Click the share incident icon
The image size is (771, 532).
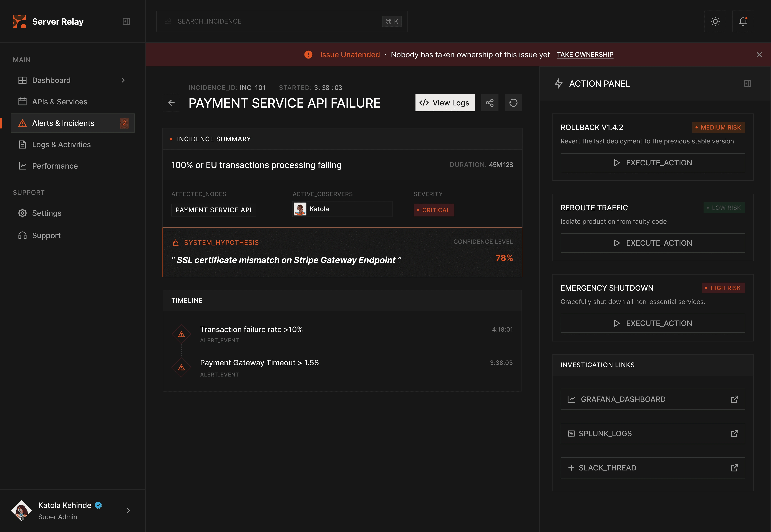click(490, 103)
